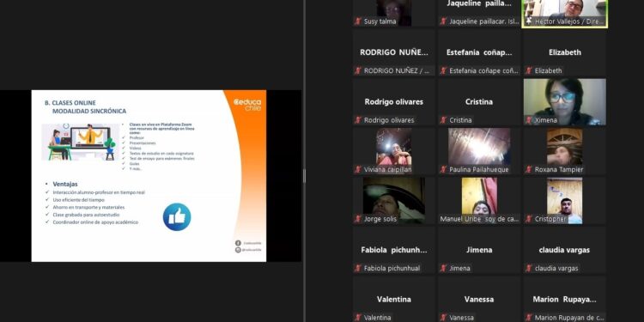Click muted mic icon beside Ximena
The height and width of the screenshot is (322, 644).
pos(529,120)
